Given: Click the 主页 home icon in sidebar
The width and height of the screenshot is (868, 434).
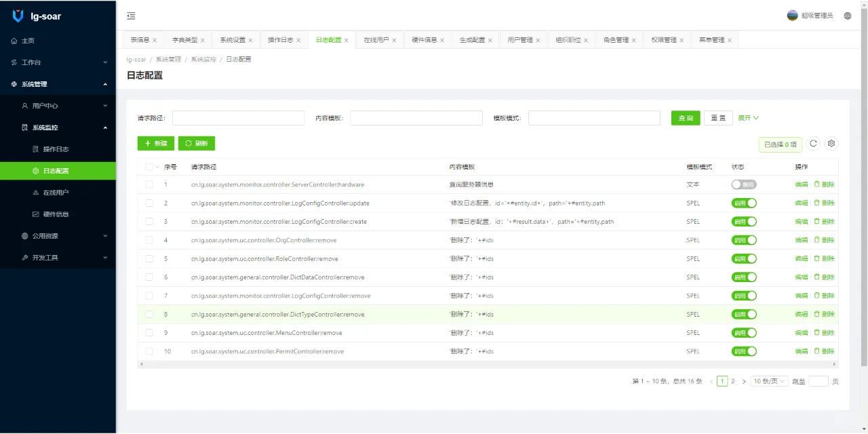Looking at the screenshot, I should click(22, 41).
